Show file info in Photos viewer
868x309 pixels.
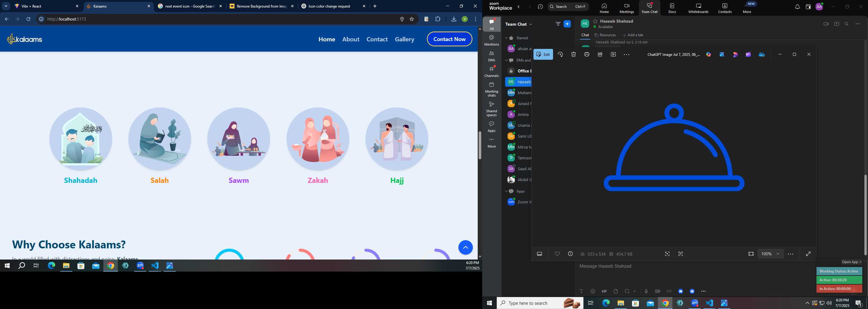(570, 254)
